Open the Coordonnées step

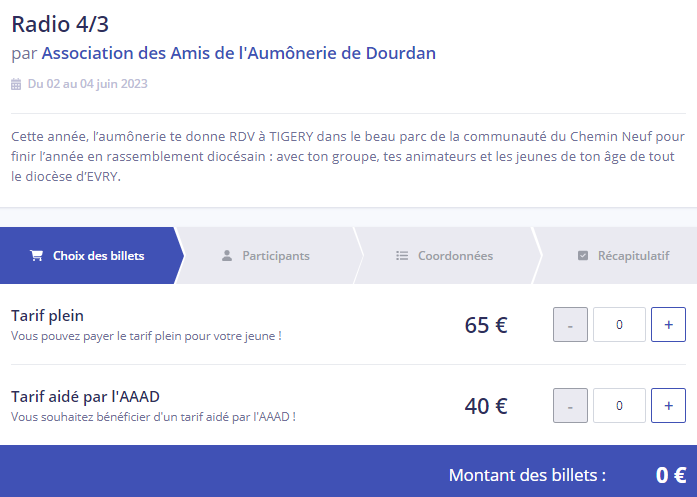tap(455, 256)
